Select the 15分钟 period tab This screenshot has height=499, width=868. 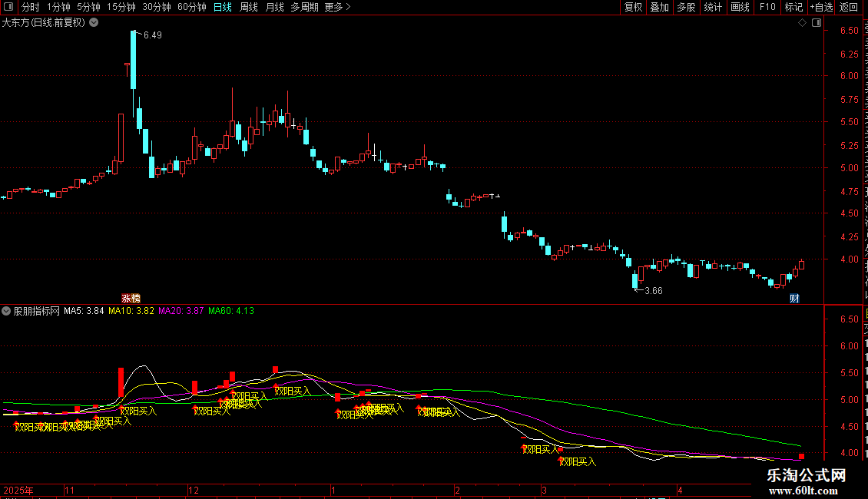coord(121,7)
